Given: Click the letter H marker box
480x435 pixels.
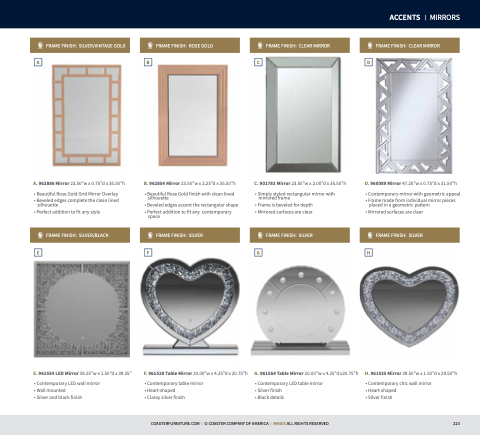Looking at the screenshot, I should click(x=368, y=253).
